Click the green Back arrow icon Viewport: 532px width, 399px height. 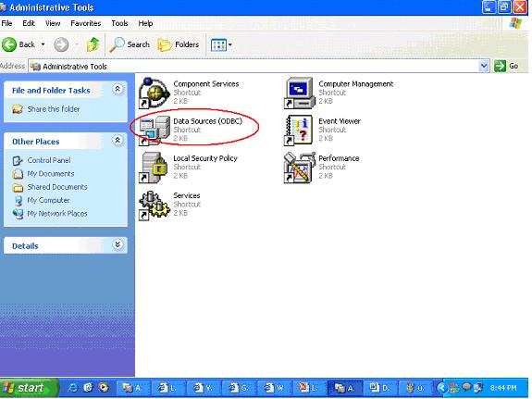point(9,44)
